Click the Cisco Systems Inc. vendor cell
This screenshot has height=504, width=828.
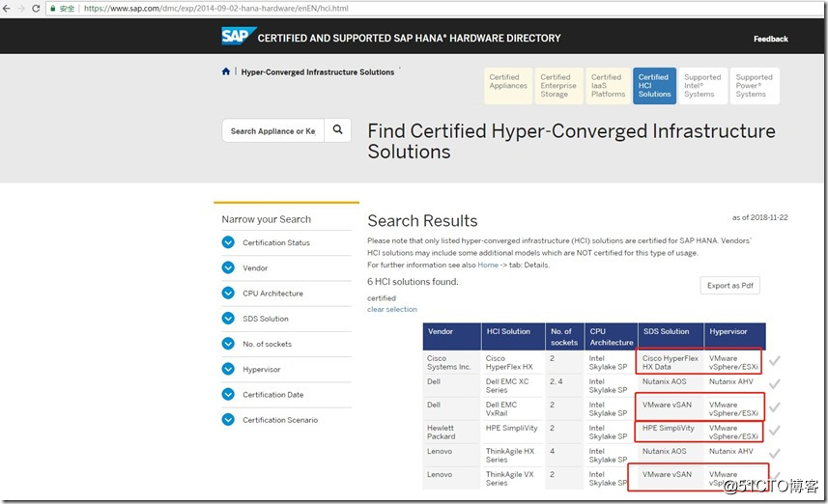click(x=449, y=363)
